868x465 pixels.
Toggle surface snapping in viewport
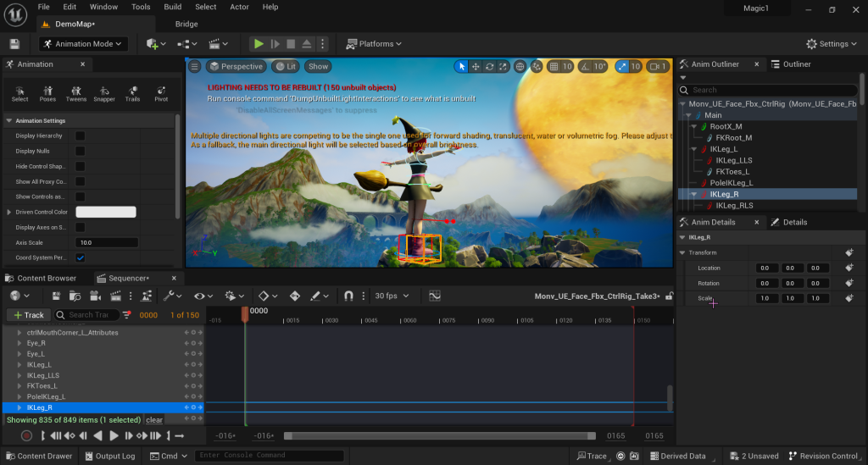(x=536, y=66)
